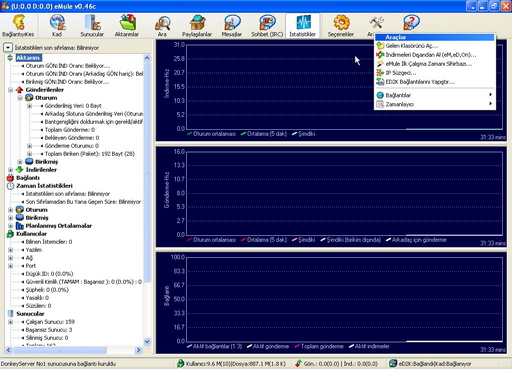Choose İndirmeleri Dışarıdan Al menu entry
Screen dimensions: 512x369
click(435, 55)
